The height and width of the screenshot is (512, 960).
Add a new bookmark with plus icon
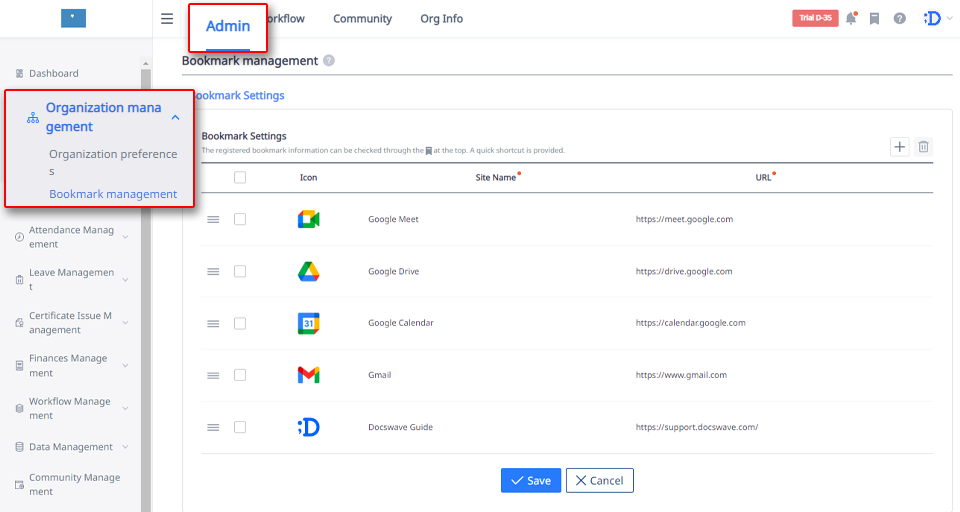click(899, 146)
